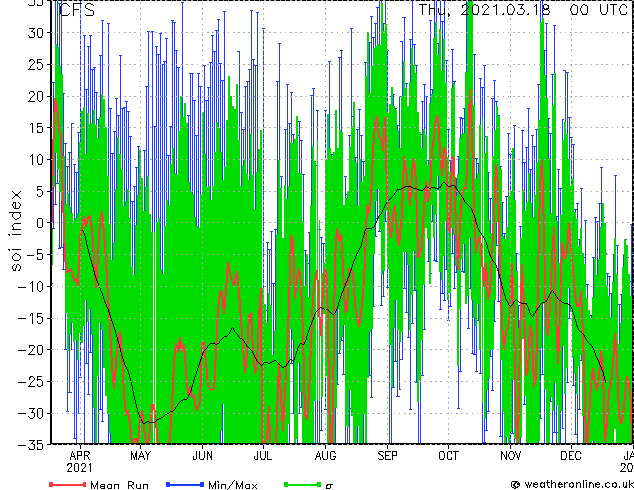Image resolution: width=634 pixels, height=490 pixels.
Task: Click the CFS model title label
Action: point(77,10)
